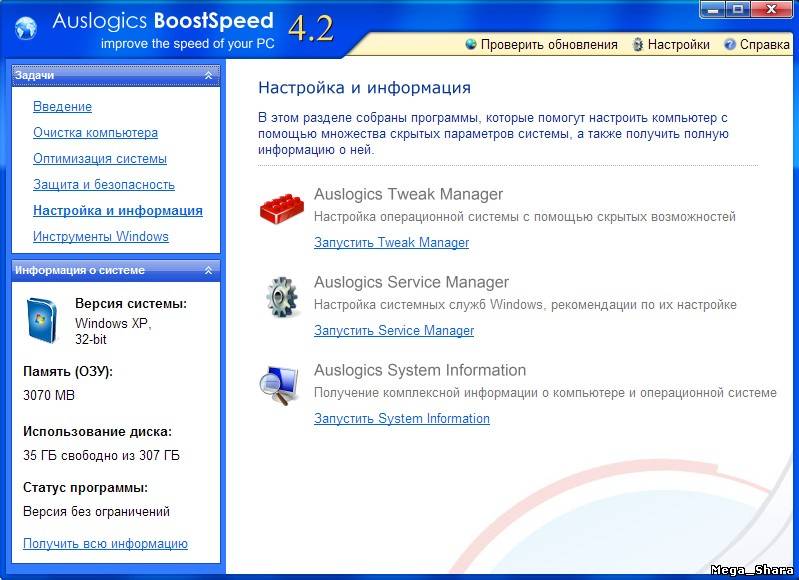Collapse the Задачи panel chevron
The image size is (799, 580).
tap(208, 75)
